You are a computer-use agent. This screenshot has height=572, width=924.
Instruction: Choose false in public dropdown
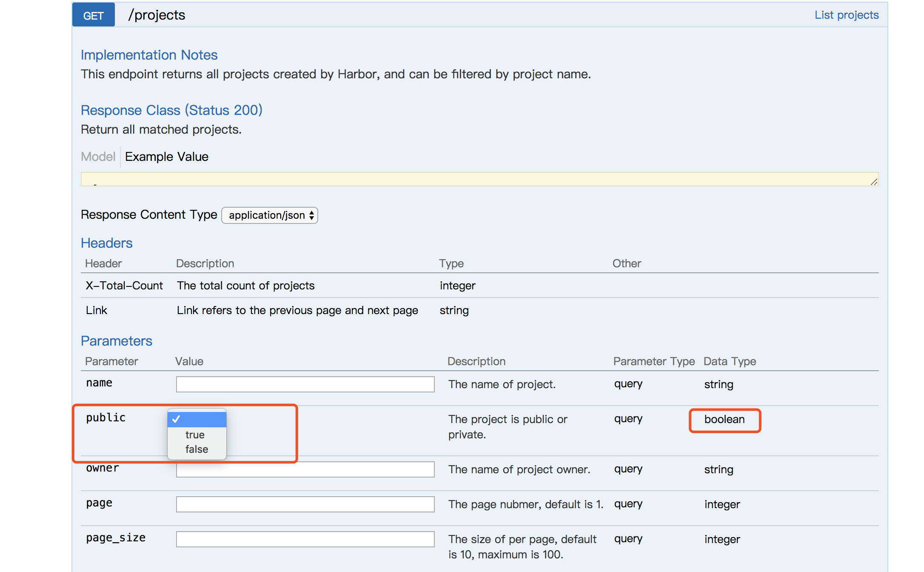197,449
